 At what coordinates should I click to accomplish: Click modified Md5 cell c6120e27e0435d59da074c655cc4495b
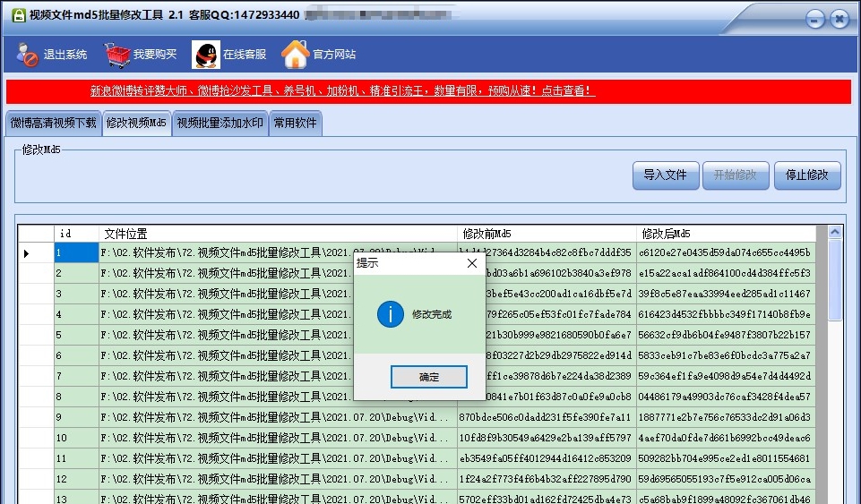pyautogui.click(x=726, y=252)
